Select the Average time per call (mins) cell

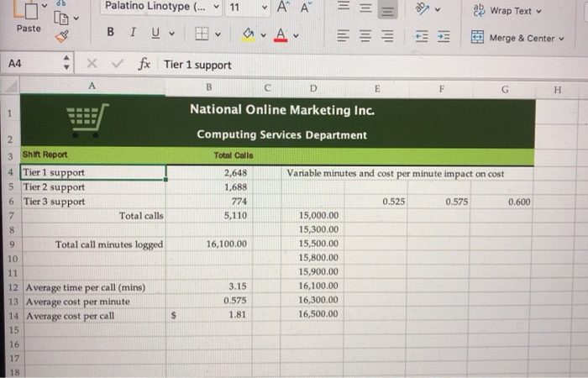[94, 287]
